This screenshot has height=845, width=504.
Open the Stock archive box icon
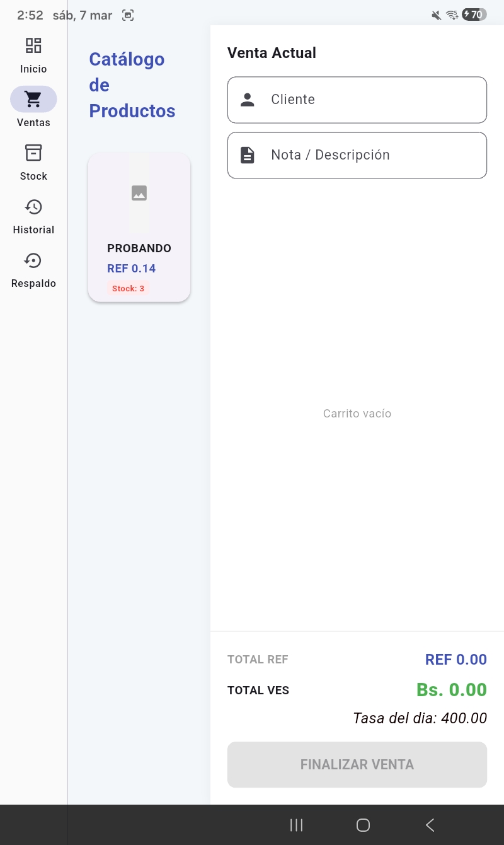(x=33, y=153)
